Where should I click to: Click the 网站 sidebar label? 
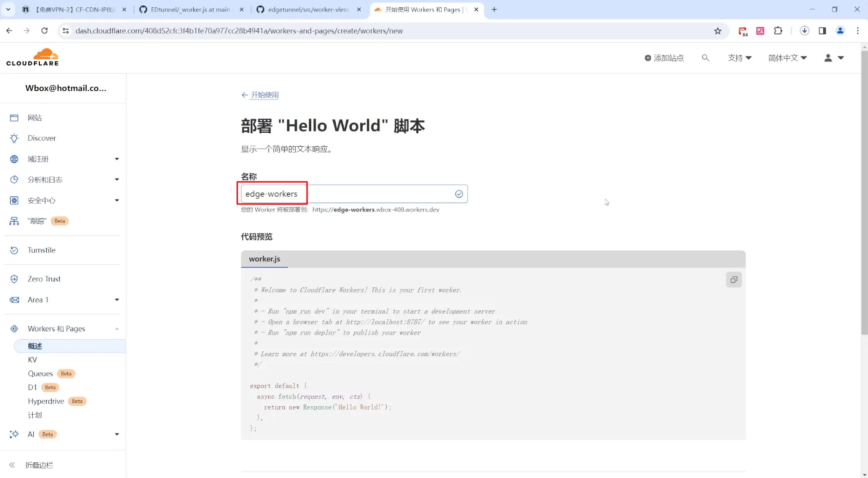click(35, 118)
